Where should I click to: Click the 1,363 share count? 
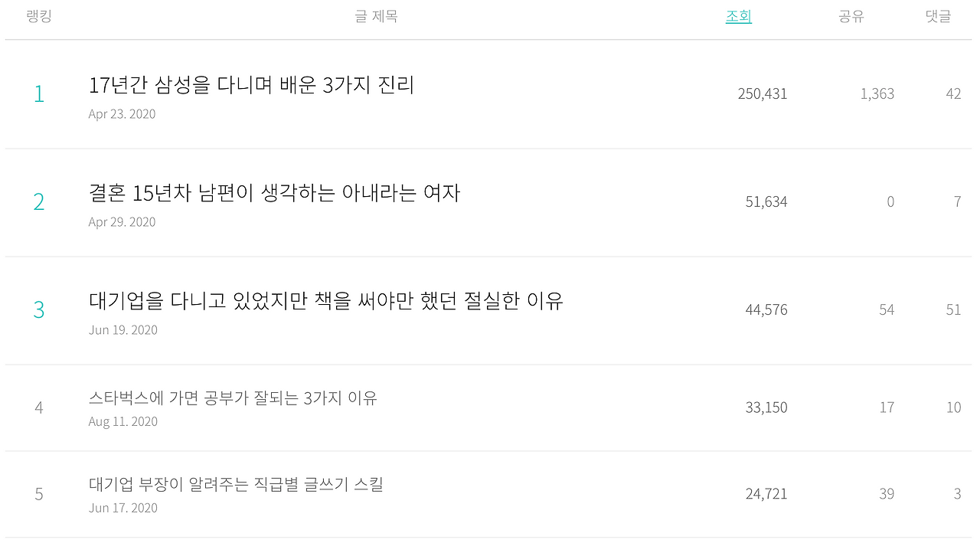pos(877,93)
